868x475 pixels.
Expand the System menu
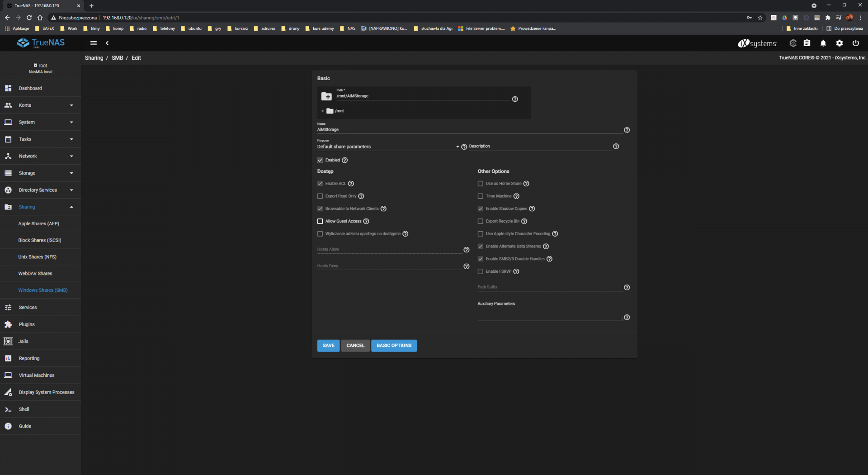tap(41, 122)
